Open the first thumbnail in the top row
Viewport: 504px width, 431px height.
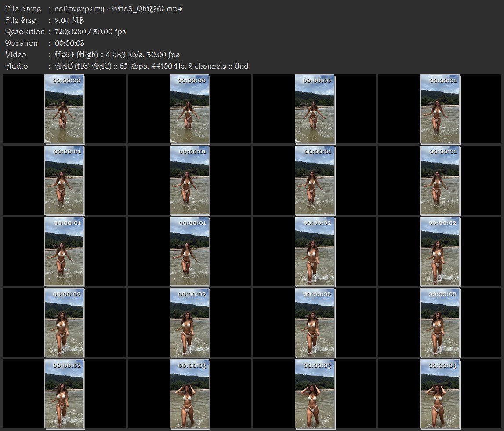[64, 109]
